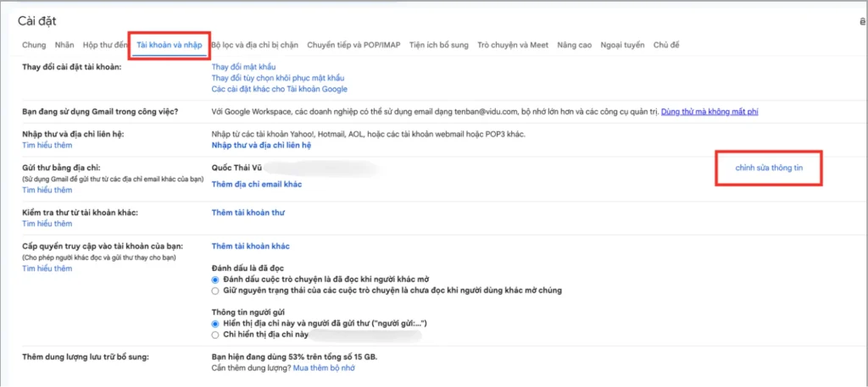Screen dimensions: 868x387
Task: Open the Hộp thư đến tab
Action: [x=105, y=46]
